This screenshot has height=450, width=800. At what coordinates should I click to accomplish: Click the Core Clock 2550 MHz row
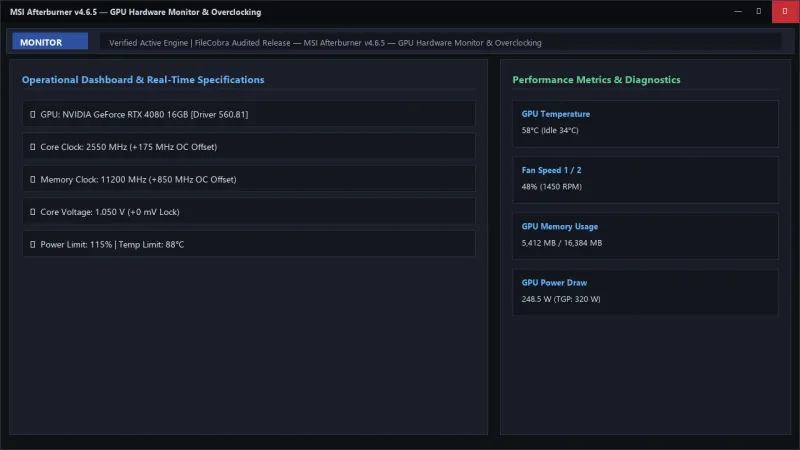[249, 147]
